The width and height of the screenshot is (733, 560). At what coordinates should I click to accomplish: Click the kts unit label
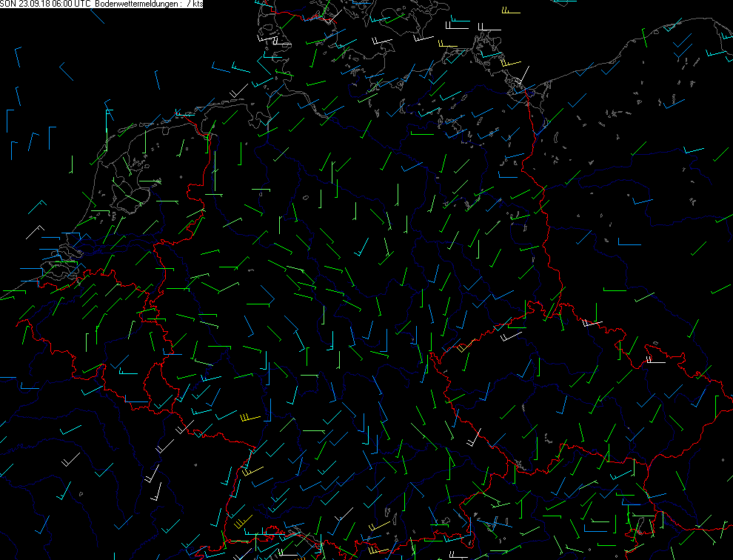[197, 4]
